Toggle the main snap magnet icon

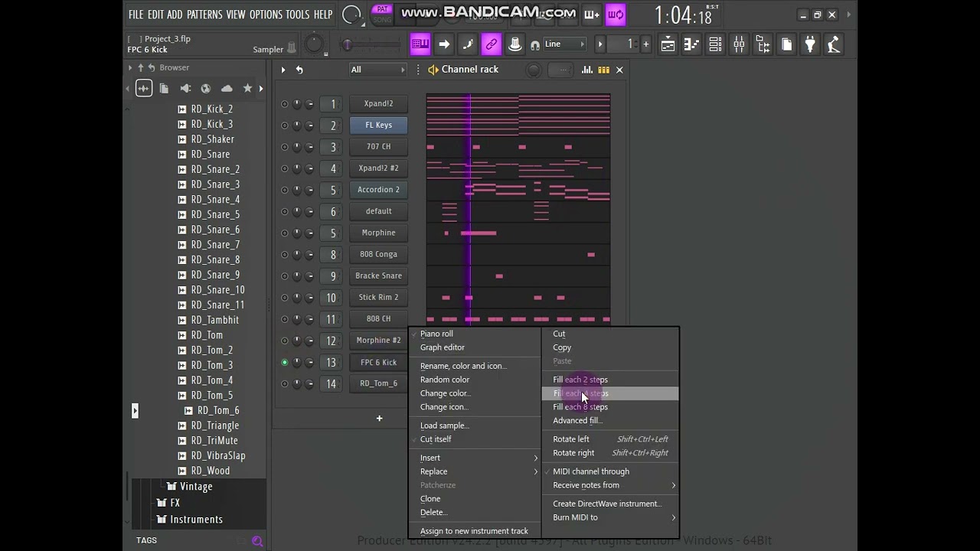point(535,45)
